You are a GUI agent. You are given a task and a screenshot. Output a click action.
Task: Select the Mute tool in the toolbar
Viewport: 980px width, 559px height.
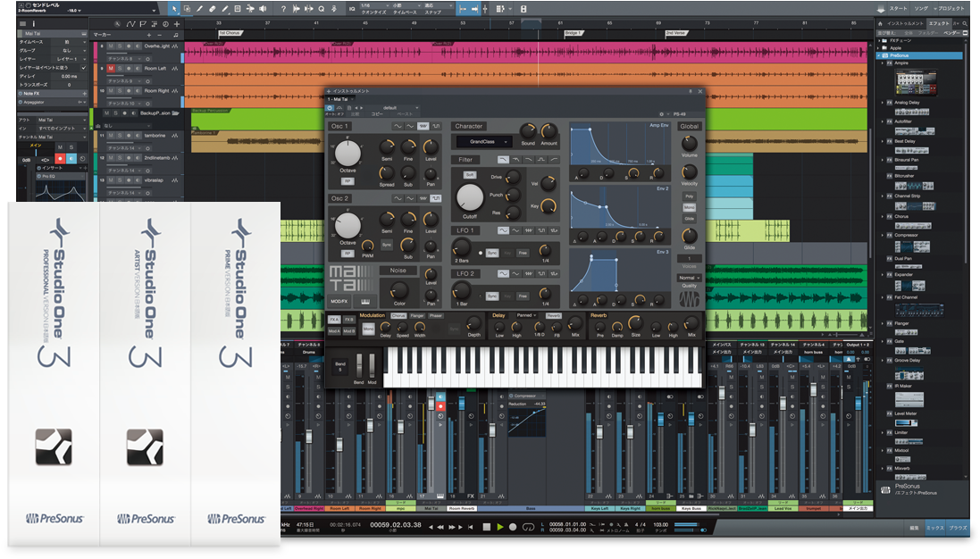[238, 9]
